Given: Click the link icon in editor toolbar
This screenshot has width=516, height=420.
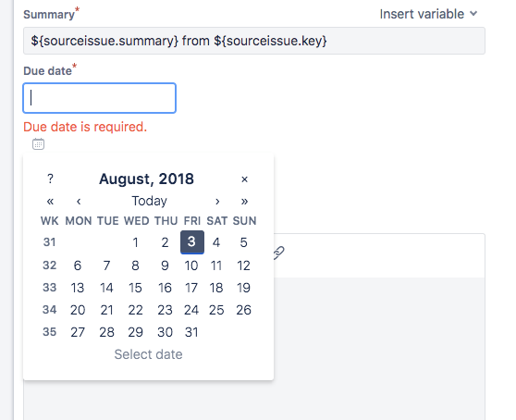Looking at the screenshot, I should pyautogui.click(x=279, y=253).
